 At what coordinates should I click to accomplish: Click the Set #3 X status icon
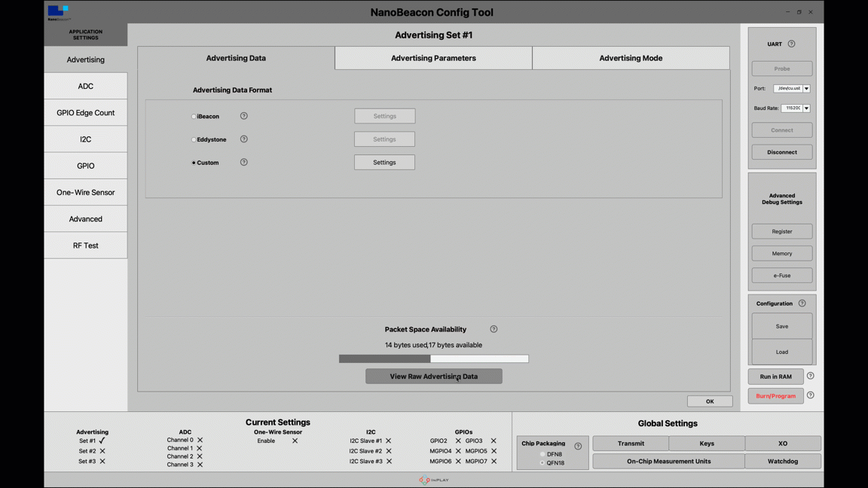point(102,461)
